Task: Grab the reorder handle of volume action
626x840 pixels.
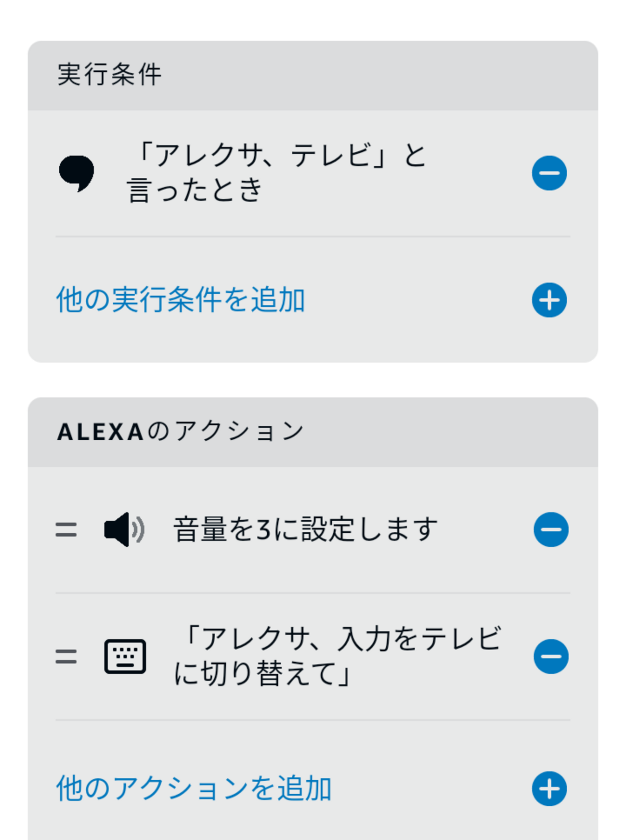Action: pyautogui.click(x=66, y=529)
